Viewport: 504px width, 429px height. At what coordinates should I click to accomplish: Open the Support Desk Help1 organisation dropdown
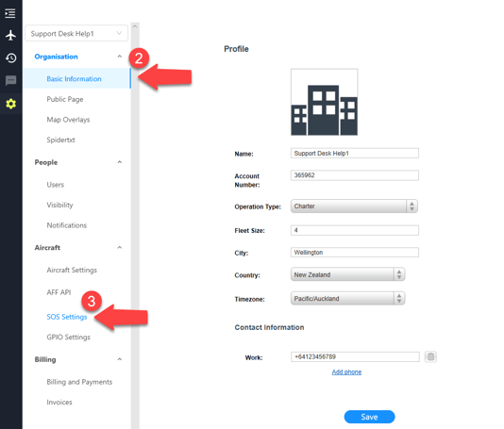[x=76, y=33]
